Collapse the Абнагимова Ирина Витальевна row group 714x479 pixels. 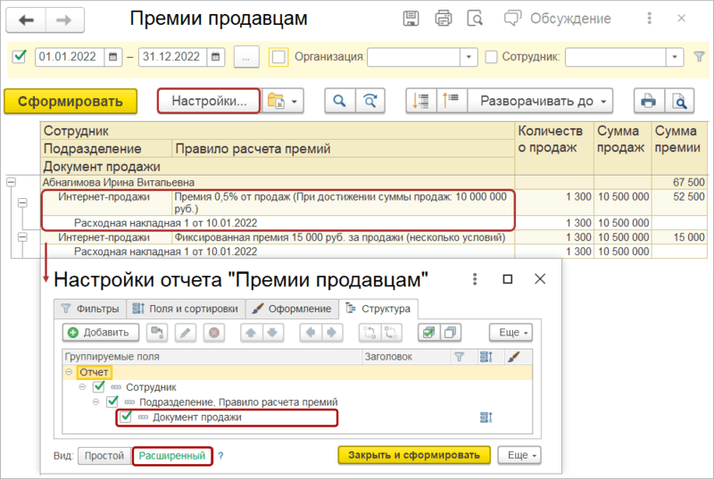tap(11, 182)
